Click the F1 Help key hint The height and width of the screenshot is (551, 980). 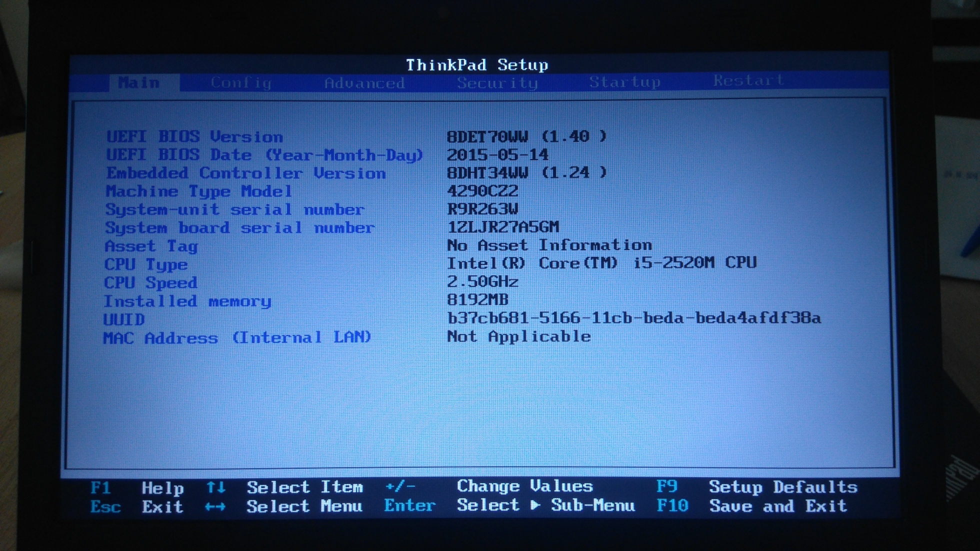coord(137,487)
